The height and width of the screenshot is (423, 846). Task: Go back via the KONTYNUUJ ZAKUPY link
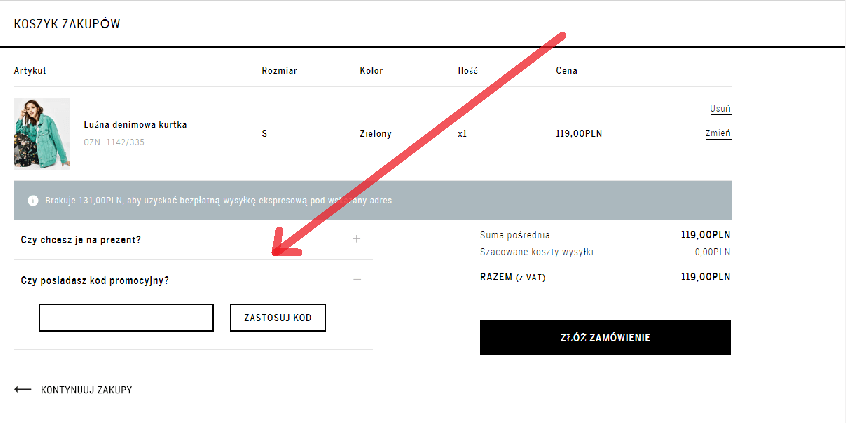pyautogui.click(x=86, y=390)
